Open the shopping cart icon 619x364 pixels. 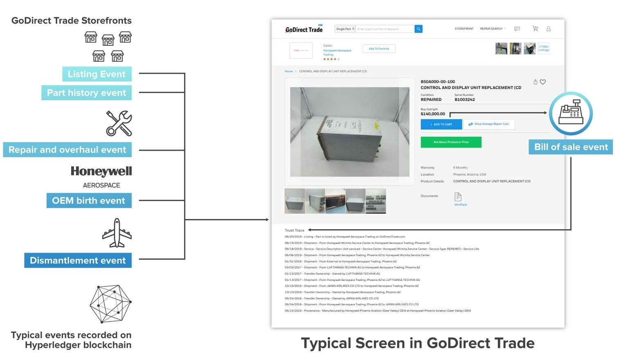click(x=535, y=29)
